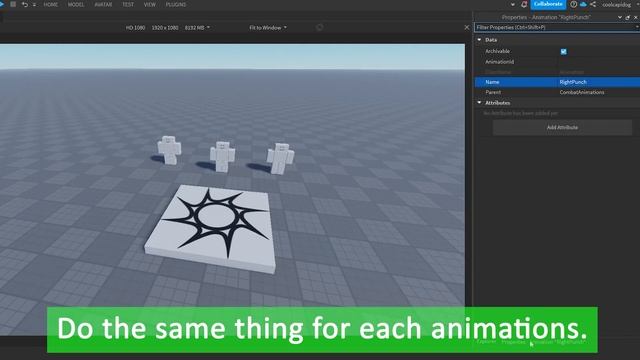The width and height of the screenshot is (640, 360).
Task: Toggle the Archivable checkbox
Action: [x=564, y=51]
